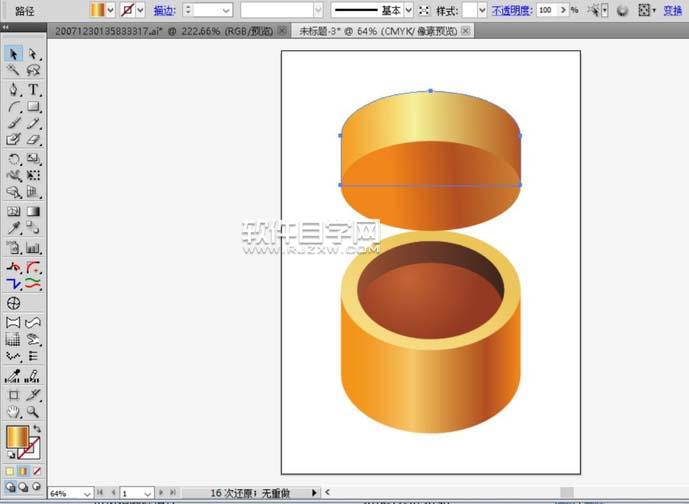
Task: Expand the zoom level dropdown showing 64%
Action: (x=86, y=493)
